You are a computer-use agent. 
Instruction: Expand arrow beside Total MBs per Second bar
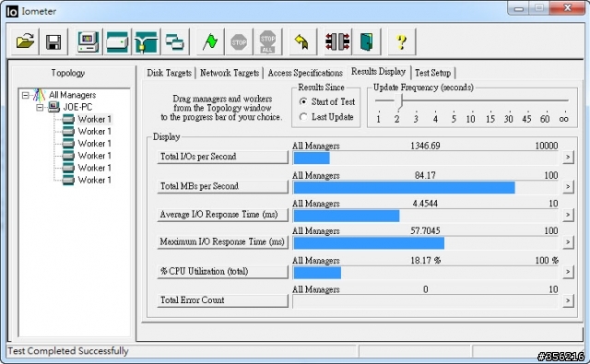(568, 186)
